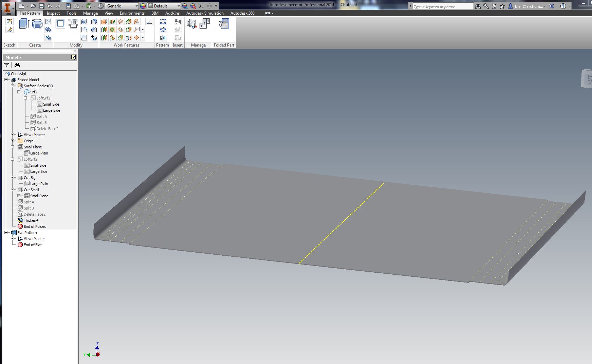The width and height of the screenshot is (592, 364).
Task: Collapse the Surface Bodies(1) node
Action: pyautogui.click(x=13, y=86)
